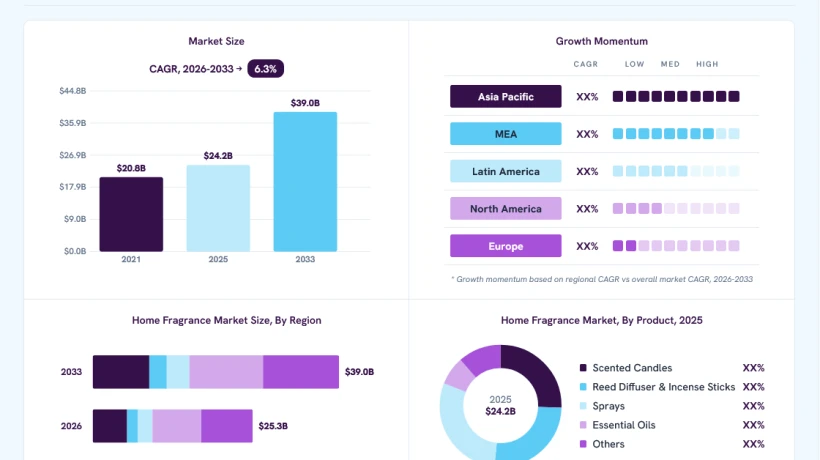
Task: Click the $0.0B axis label
Action: click(x=75, y=251)
